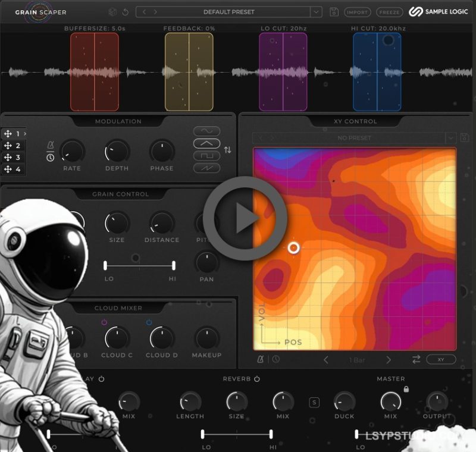Click the LO-HI range slider in Grain Control
Viewport: 476px width, 452px height.
140,266
